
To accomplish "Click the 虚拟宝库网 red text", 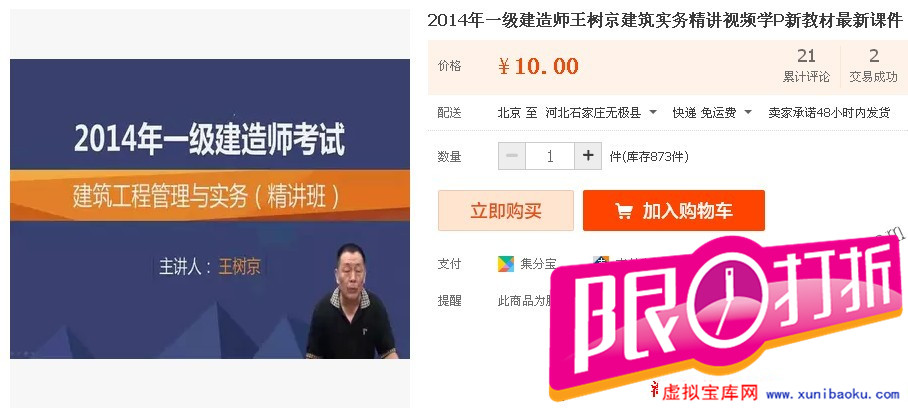I will coord(710,394).
